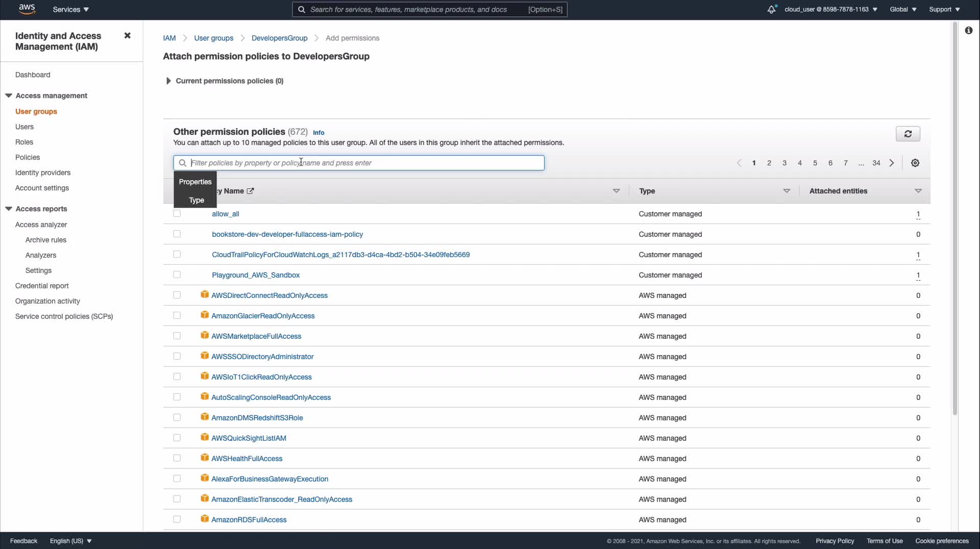Close the IAM navigation panel
Image resolution: width=980 pixels, height=549 pixels.
tap(127, 36)
